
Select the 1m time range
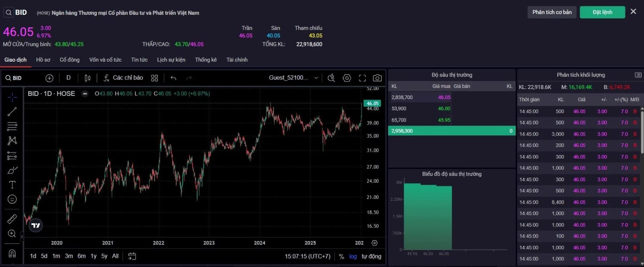point(56,256)
